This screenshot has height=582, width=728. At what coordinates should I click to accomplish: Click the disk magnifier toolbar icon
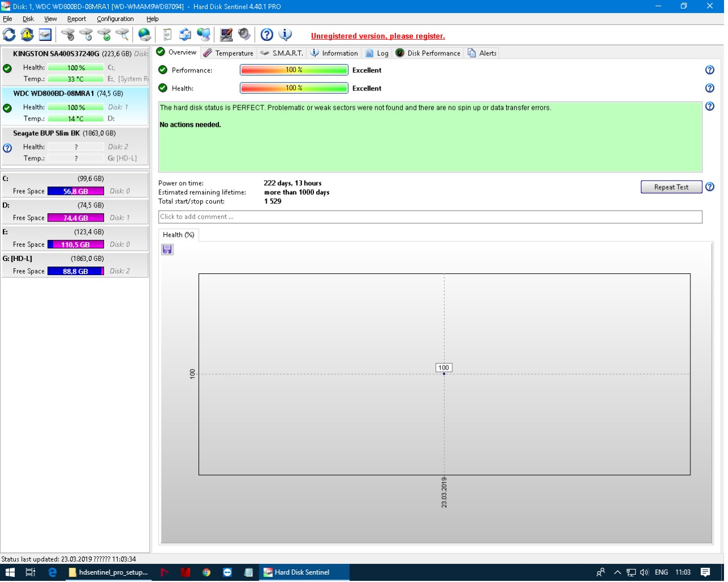122,35
